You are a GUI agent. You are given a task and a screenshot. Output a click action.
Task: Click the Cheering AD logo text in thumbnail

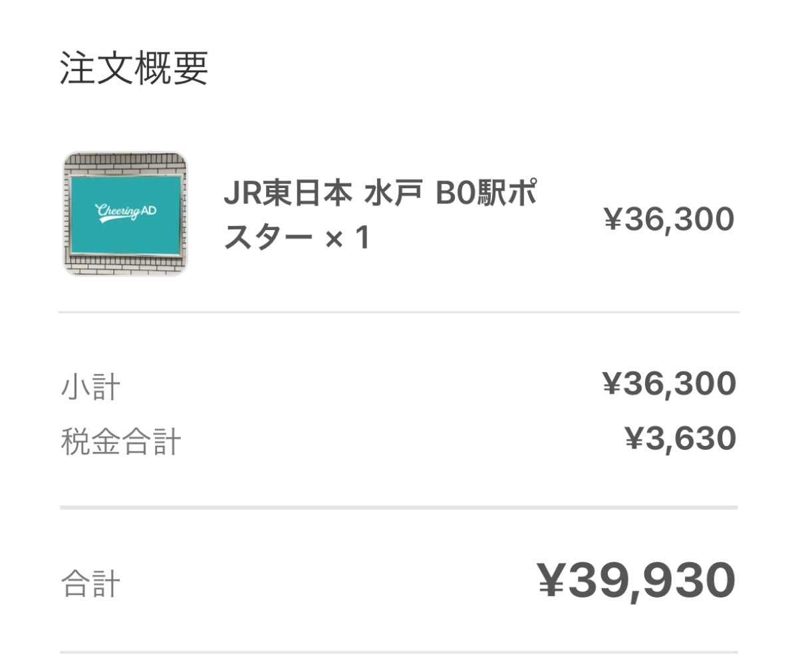(126, 212)
